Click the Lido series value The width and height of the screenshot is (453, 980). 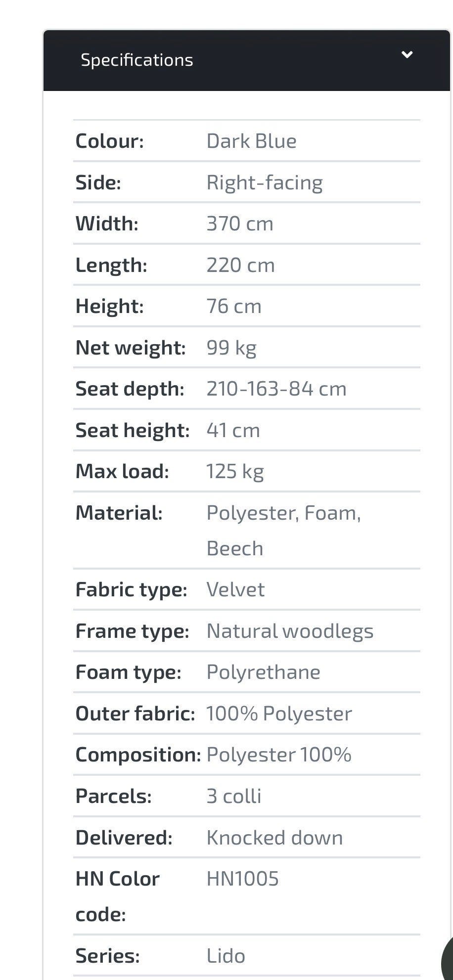pyautogui.click(x=226, y=956)
